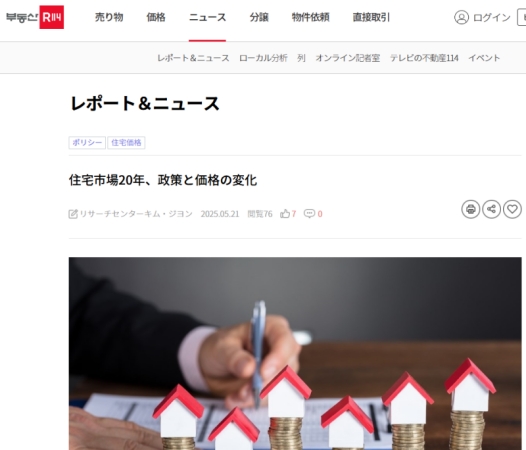Favorite the article with heart icon
The image size is (526, 450).
[512, 209]
